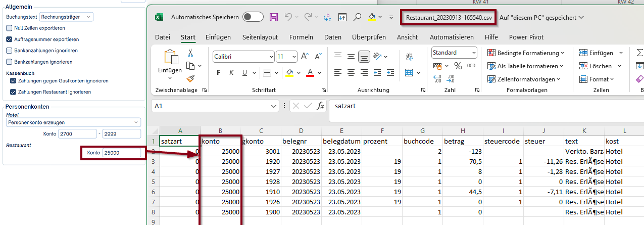
Task: Apply percent style to cells
Action: (458, 66)
